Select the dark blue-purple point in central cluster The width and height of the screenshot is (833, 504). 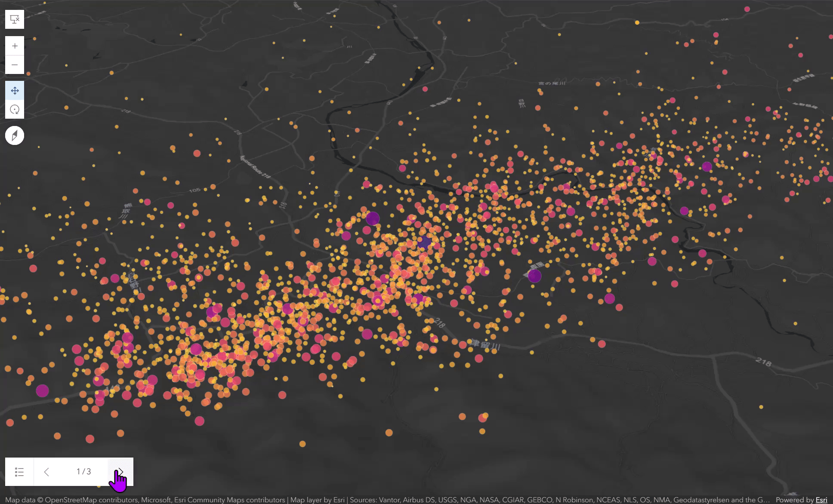[424, 242]
